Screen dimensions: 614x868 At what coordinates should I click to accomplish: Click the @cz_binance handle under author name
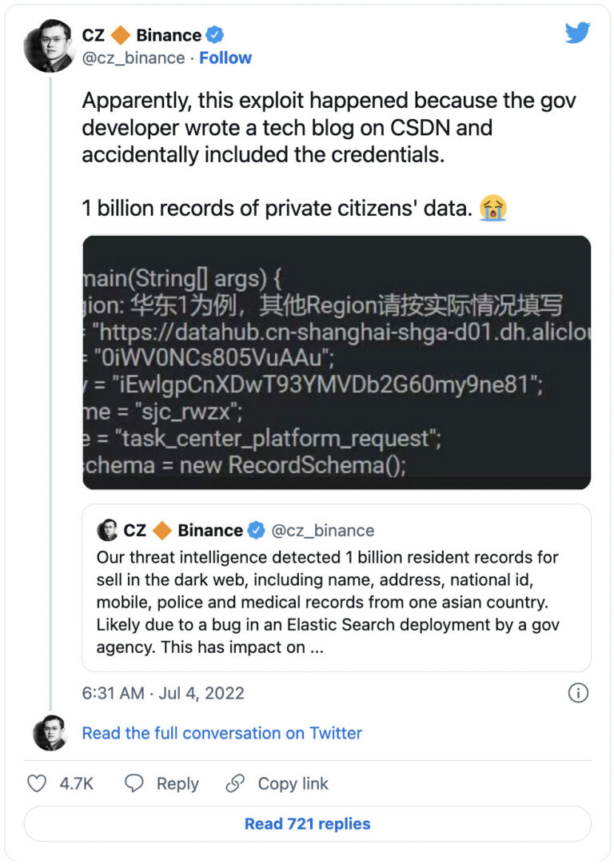pos(133,58)
